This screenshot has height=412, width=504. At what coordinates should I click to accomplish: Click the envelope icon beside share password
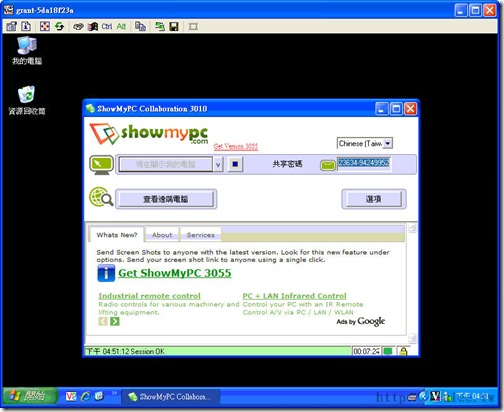coord(328,165)
